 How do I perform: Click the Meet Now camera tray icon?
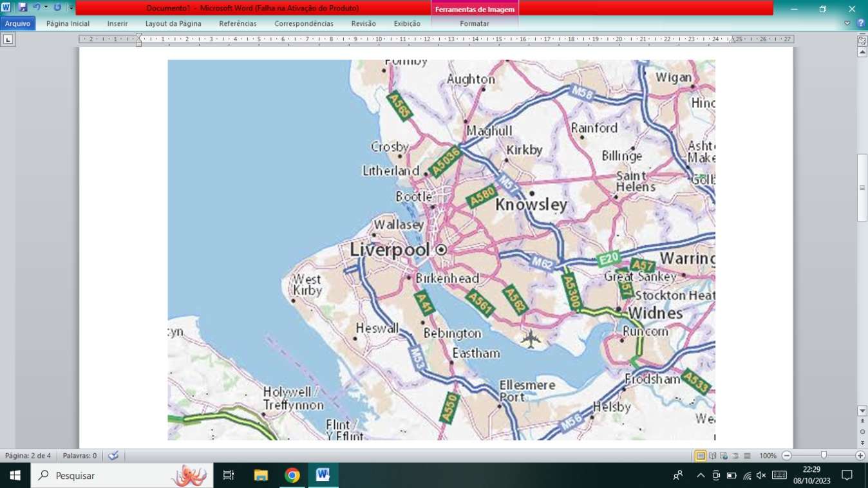coord(716,476)
